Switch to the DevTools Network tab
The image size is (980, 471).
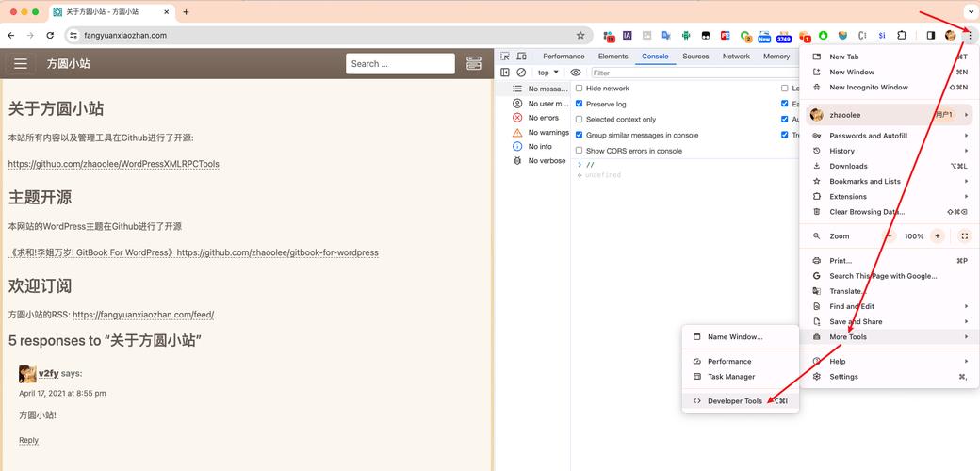(x=736, y=57)
